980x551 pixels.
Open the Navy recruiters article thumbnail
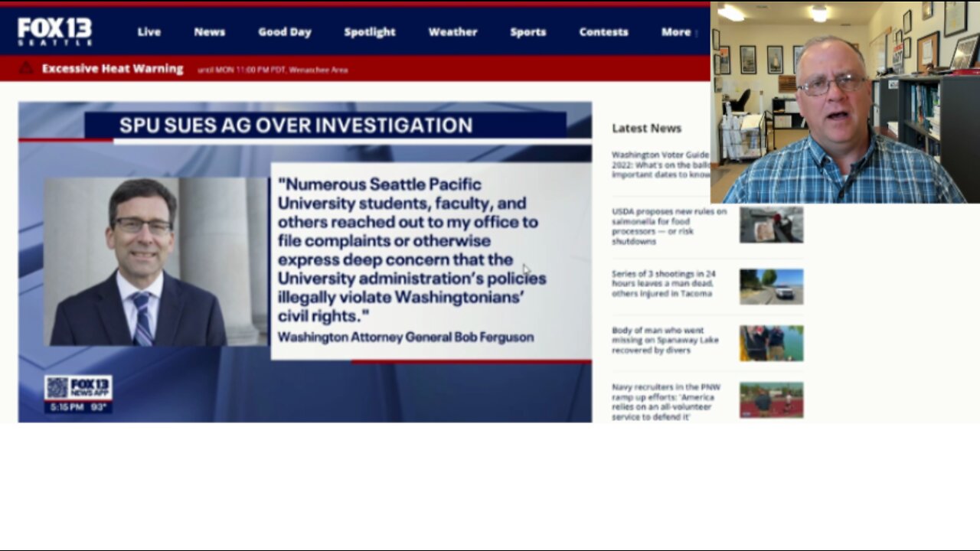[x=771, y=399]
